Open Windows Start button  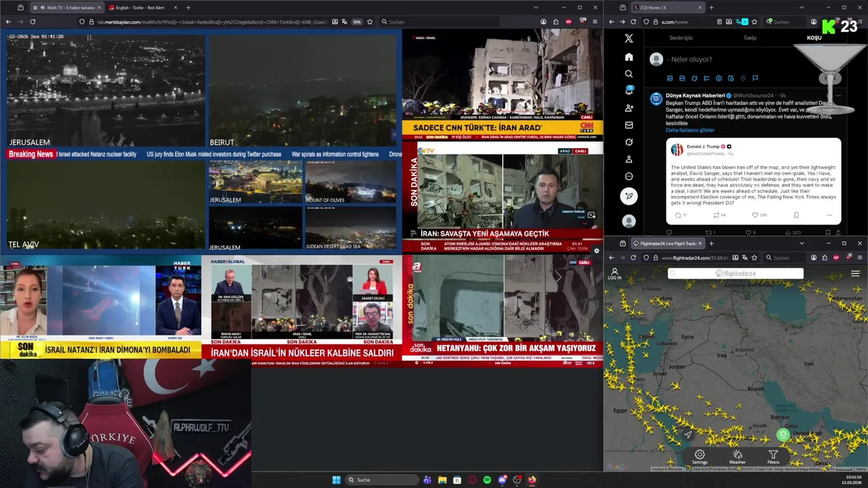tap(336, 480)
